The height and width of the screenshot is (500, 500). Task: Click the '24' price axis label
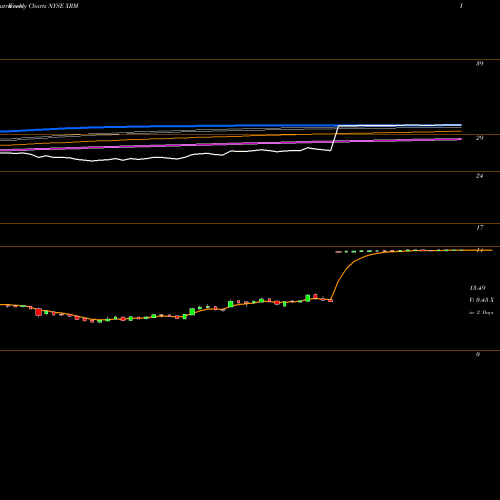coord(479,176)
